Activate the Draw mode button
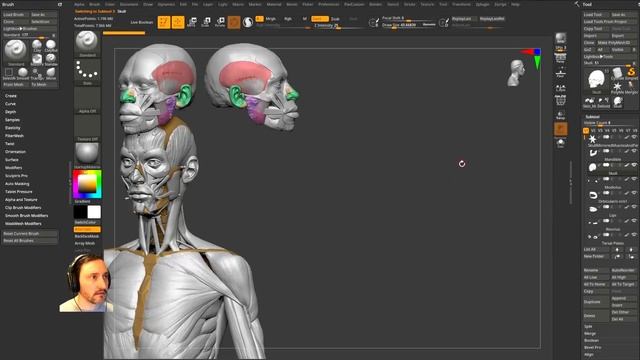Viewport: 640px width, 360px height. click(178, 22)
